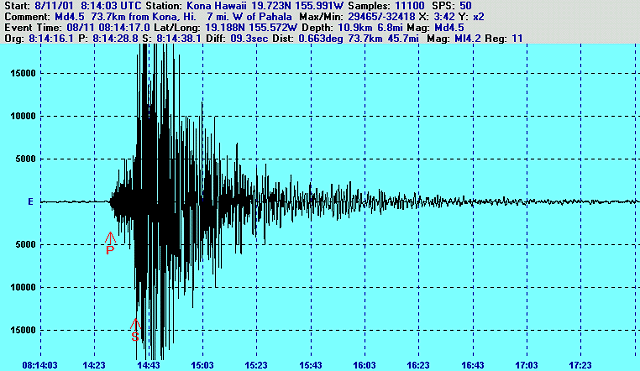Click the 16:03 time axis label
Screen dimensions: 640x371
364,365
